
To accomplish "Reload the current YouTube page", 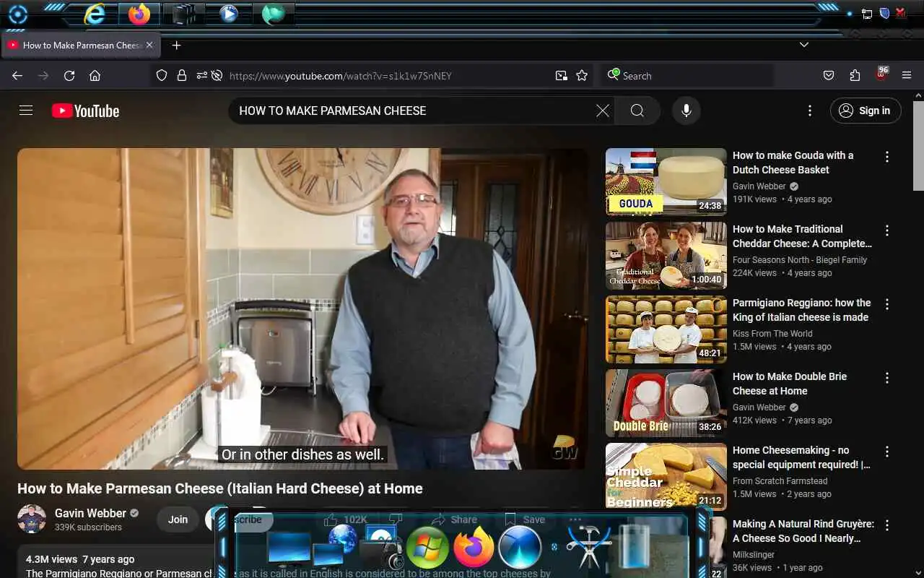I will click(x=69, y=75).
